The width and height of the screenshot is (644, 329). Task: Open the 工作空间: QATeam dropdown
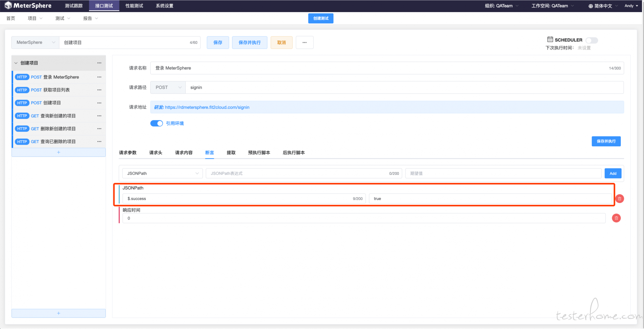coord(553,6)
